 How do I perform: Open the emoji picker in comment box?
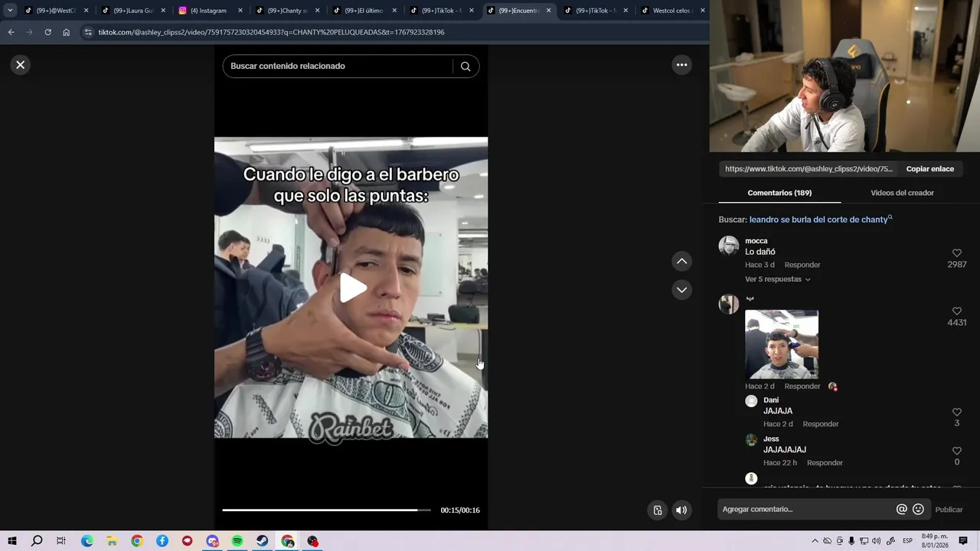(918, 510)
